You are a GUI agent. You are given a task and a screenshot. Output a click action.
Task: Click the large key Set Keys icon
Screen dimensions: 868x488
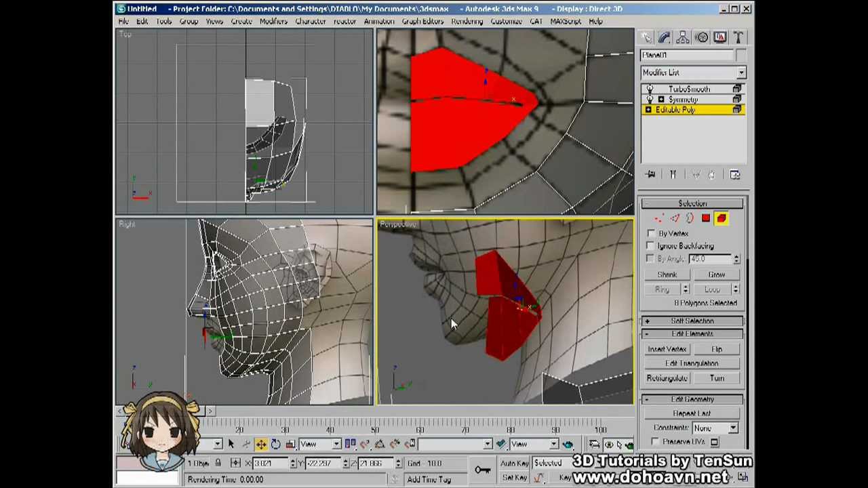coord(482,470)
